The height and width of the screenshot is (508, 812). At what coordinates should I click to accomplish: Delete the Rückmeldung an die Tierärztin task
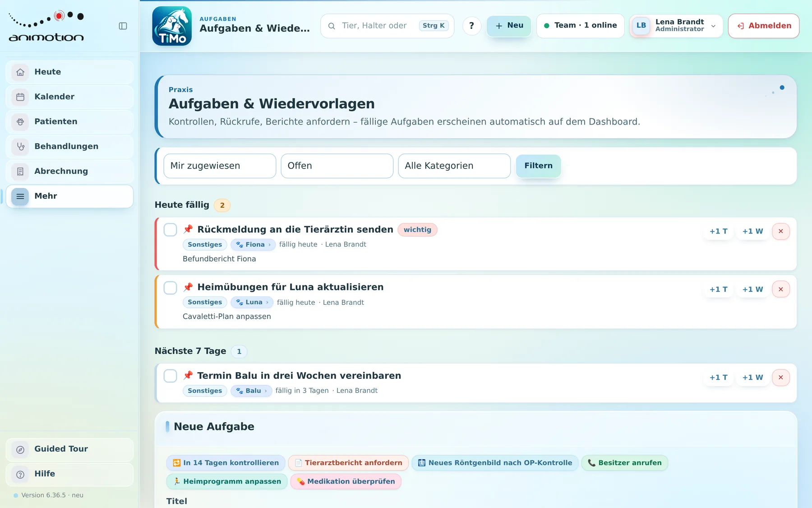tap(781, 231)
